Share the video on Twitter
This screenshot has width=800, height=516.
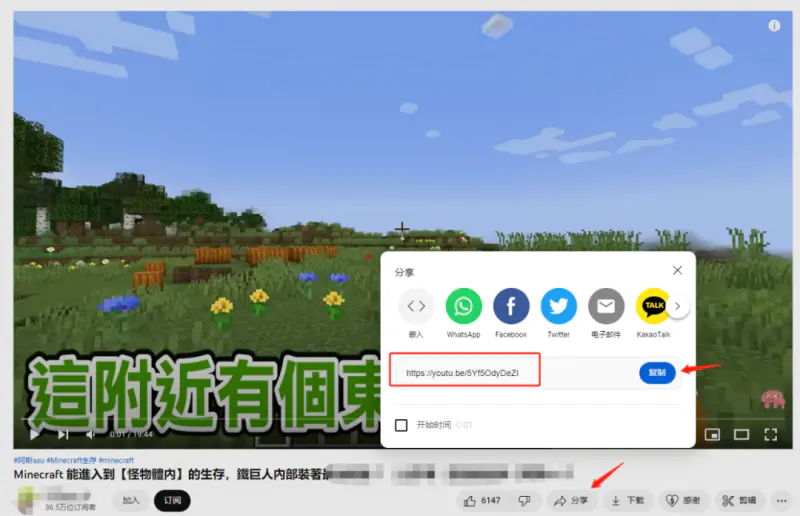pyautogui.click(x=558, y=306)
